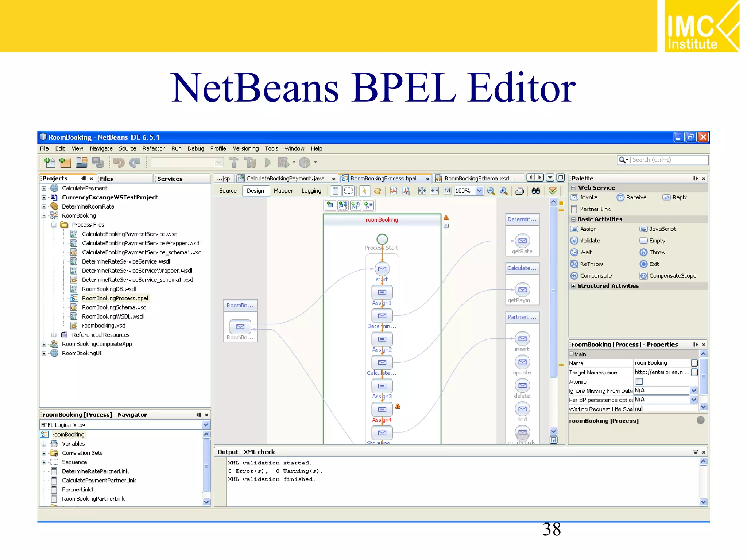Click the JavaScript activity in Palette
Viewport: 747px width, 560px height.
click(658, 229)
